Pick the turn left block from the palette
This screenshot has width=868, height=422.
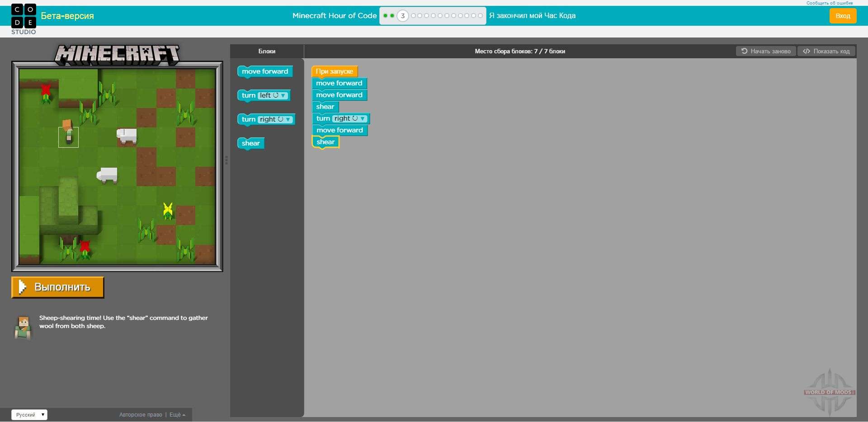264,95
